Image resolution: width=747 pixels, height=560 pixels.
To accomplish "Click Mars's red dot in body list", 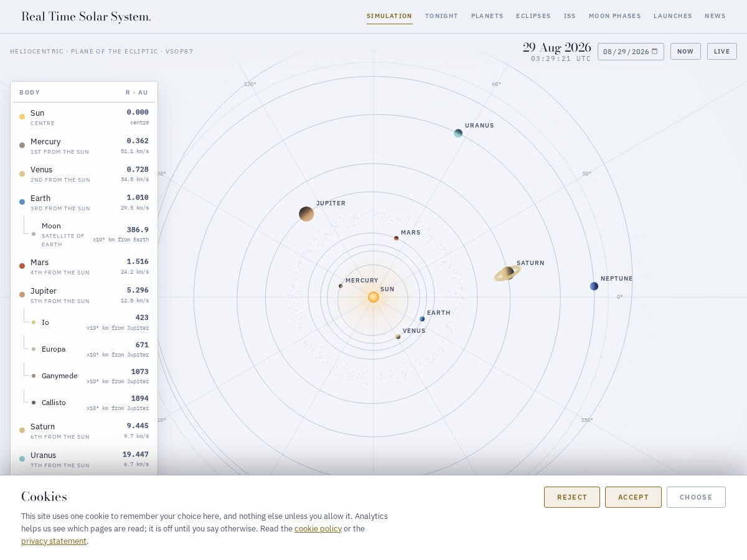I will click(x=22, y=266).
